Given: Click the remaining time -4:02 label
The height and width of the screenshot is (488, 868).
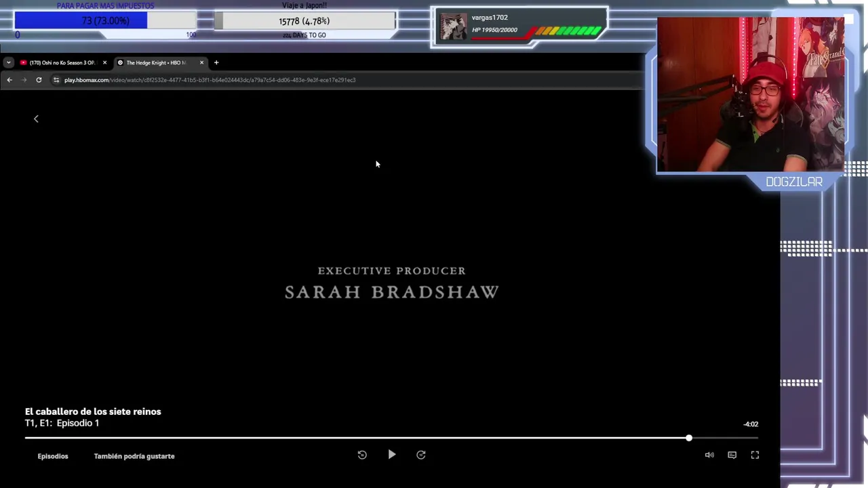Looking at the screenshot, I should pos(751,424).
